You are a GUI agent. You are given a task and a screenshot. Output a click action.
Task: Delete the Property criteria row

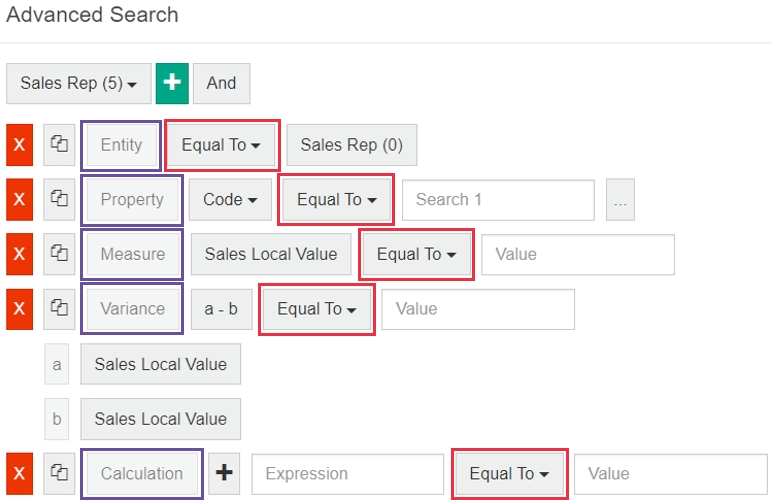click(x=19, y=200)
